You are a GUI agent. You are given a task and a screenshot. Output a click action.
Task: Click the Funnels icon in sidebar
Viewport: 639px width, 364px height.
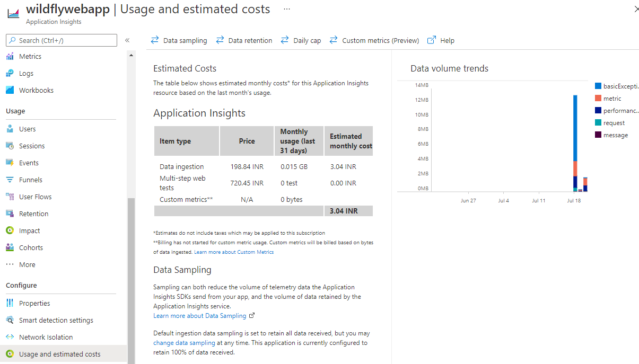pyautogui.click(x=10, y=180)
